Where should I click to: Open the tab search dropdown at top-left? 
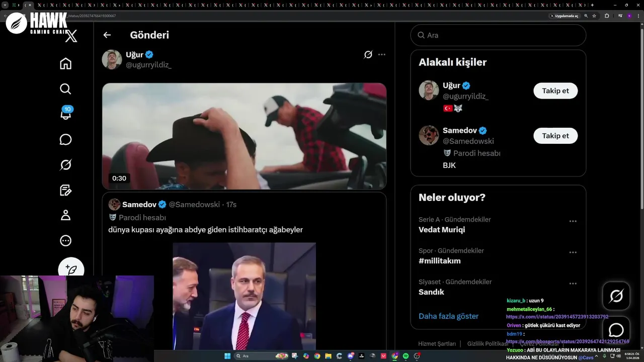(5, 5)
